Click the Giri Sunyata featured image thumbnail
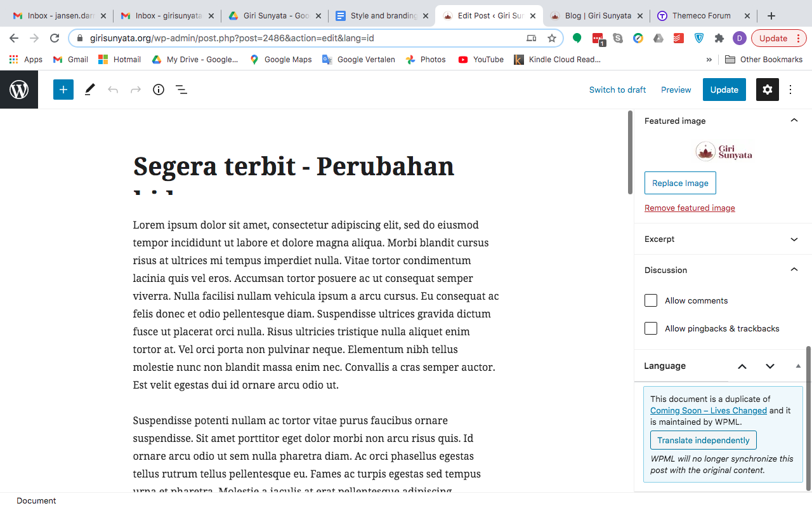The image size is (812, 508). (x=724, y=151)
